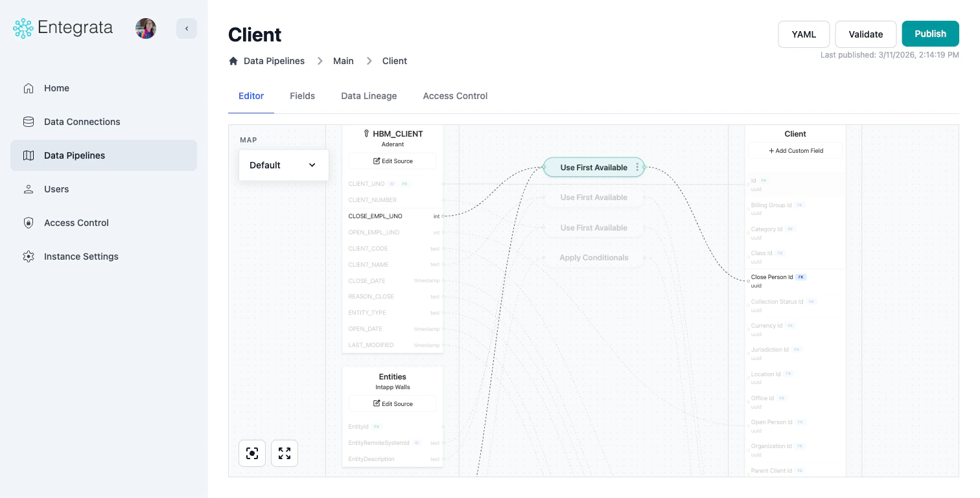
Task: Go to Home in sidebar
Action: (104, 88)
